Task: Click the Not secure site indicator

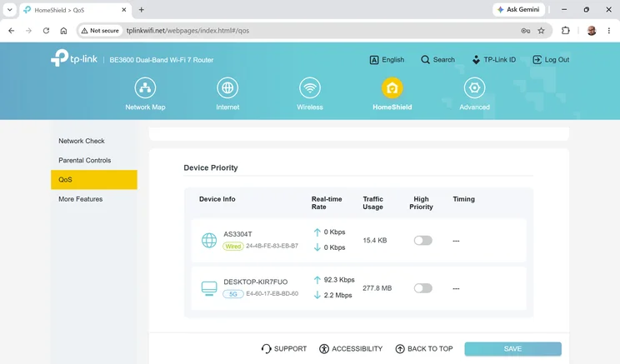Action: pos(100,31)
